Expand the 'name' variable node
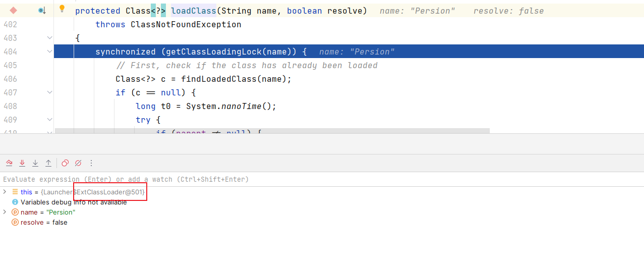This screenshot has width=644, height=262. point(5,212)
